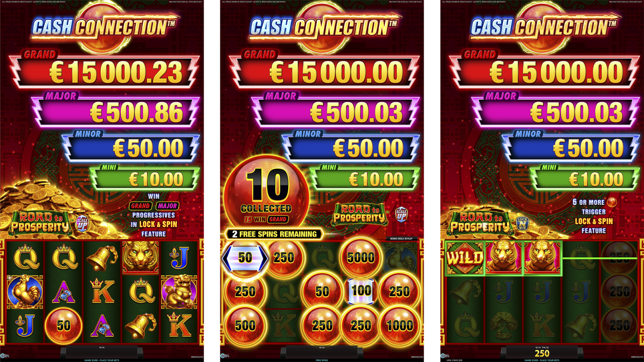Tap the Minor €50.00 banner on middle screen

(x=350, y=148)
